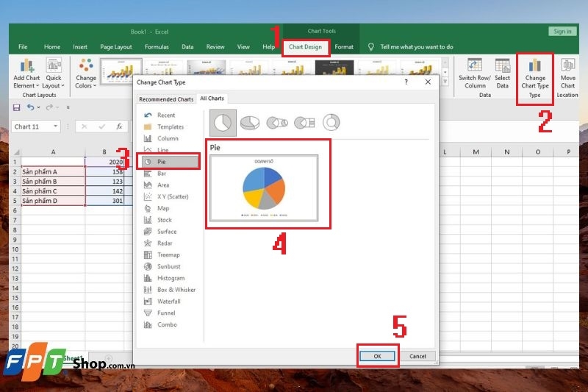Expand the Name Box dropdown arrow

[x=56, y=126]
